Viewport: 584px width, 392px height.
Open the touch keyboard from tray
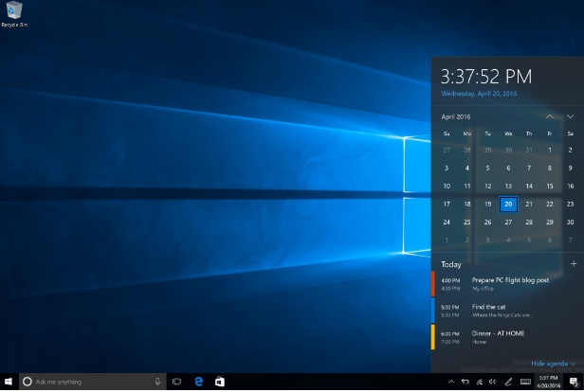click(525, 381)
